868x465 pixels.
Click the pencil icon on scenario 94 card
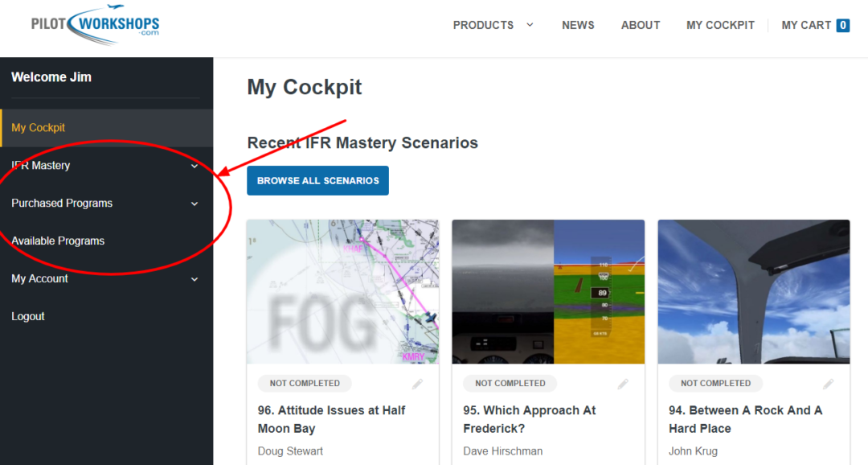click(829, 384)
